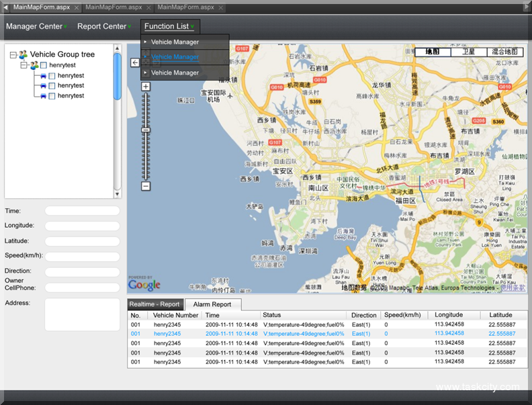
Task: Click the tree panel scroll up arrow
Action: (117, 48)
